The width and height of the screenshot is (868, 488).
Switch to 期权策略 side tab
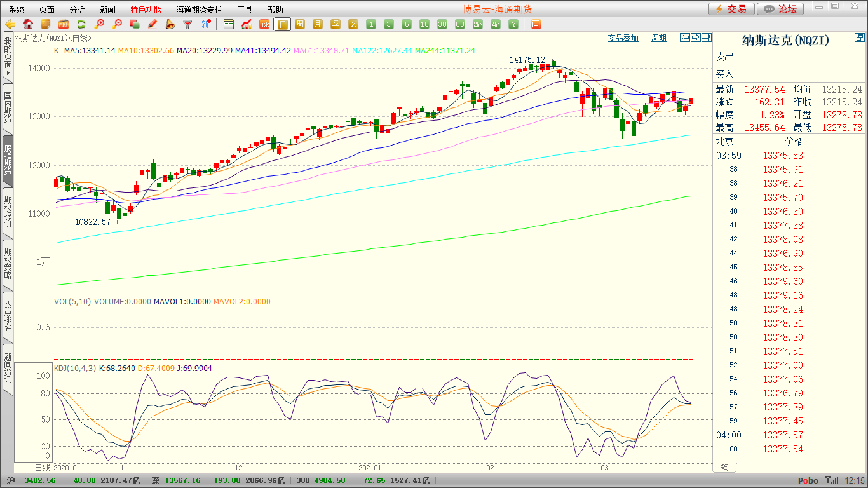(x=8, y=264)
